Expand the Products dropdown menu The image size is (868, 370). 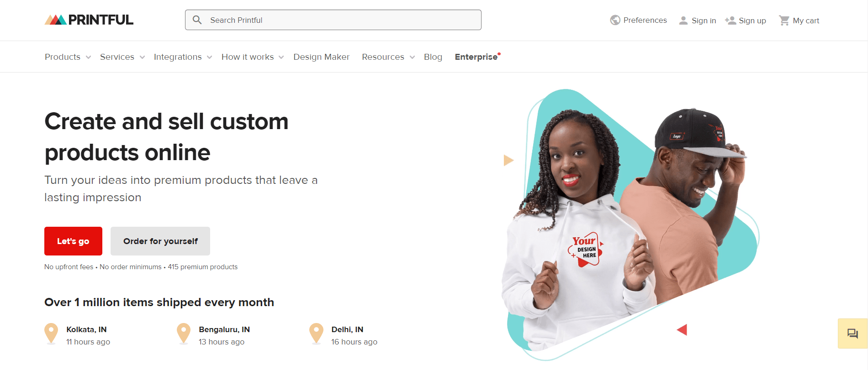[68, 57]
